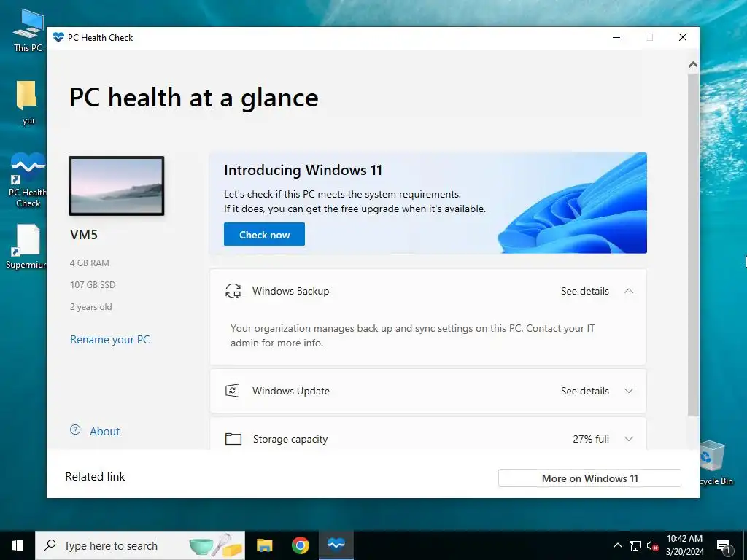
Task: Close the PC Health Check window
Action: (x=683, y=37)
